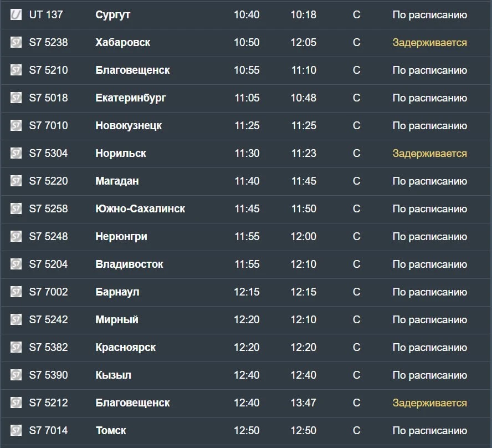Click the S7 logo on the Кызыл row
The image size is (492, 448).
click(16, 375)
